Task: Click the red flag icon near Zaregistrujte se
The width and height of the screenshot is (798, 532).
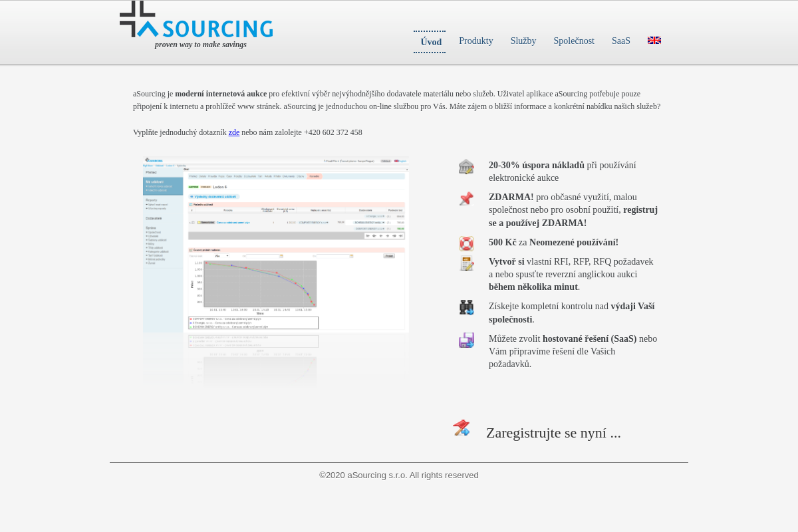Action: [461, 428]
